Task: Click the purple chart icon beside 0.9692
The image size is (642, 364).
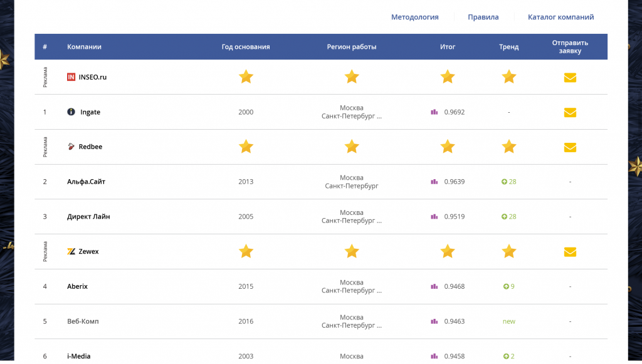Action: pos(434,112)
